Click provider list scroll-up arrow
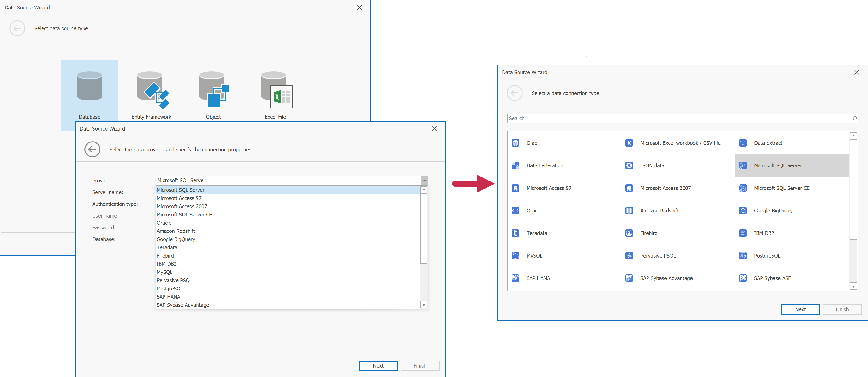 424,190
